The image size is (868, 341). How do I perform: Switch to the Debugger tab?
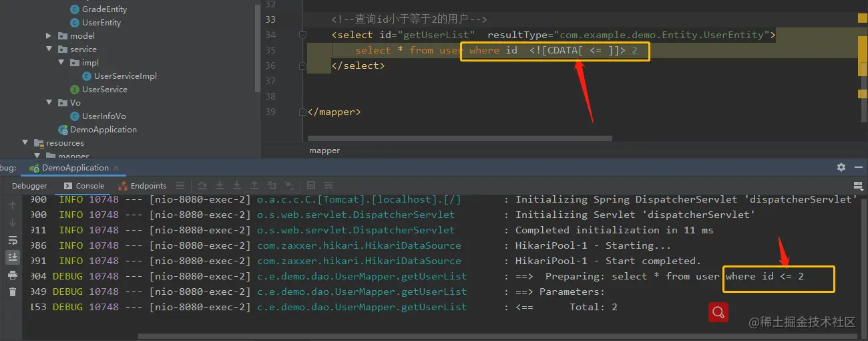pos(29,186)
